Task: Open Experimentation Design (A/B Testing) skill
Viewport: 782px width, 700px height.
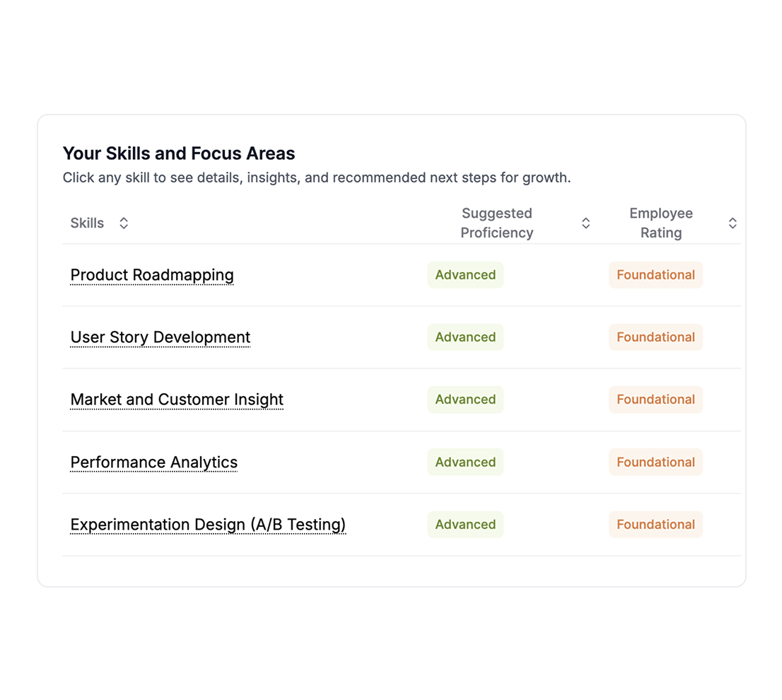Action: 208,525
